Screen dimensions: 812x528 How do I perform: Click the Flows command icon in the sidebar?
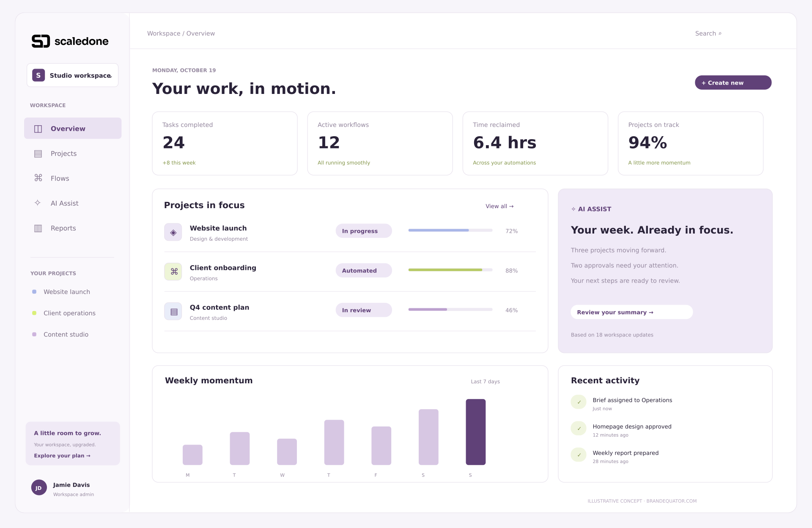coord(38,178)
